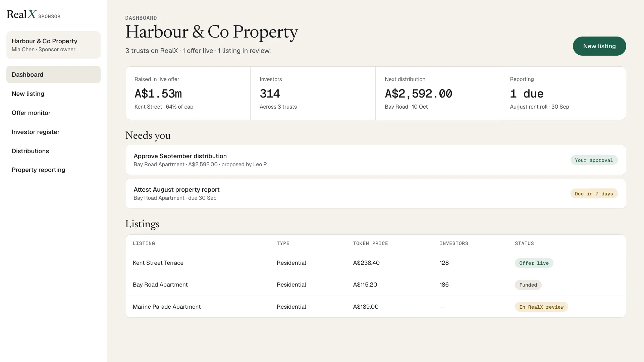Click Residential type in Marine Parade row

pyautogui.click(x=291, y=307)
